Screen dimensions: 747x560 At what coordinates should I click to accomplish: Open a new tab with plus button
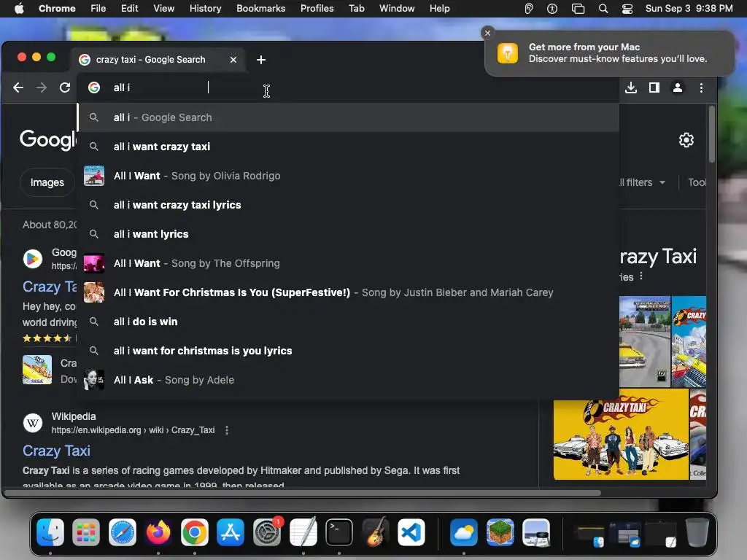point(260,60)
